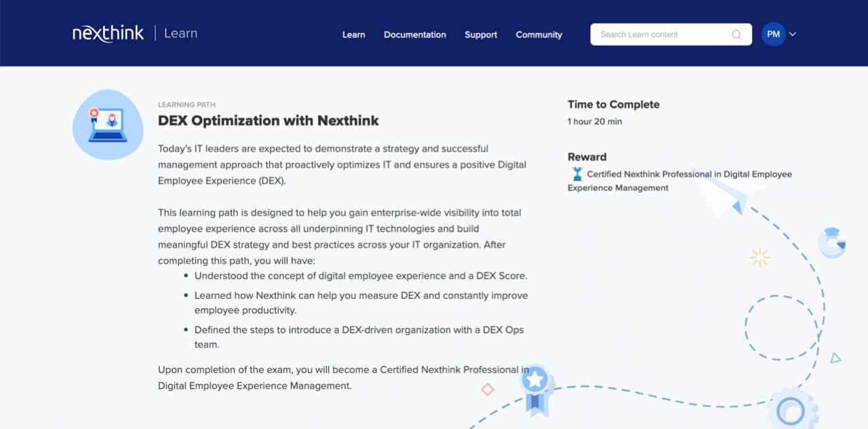Click the gear illustration at bottom right
Viewport: 868px width, 429px height.
pos(790,409)
